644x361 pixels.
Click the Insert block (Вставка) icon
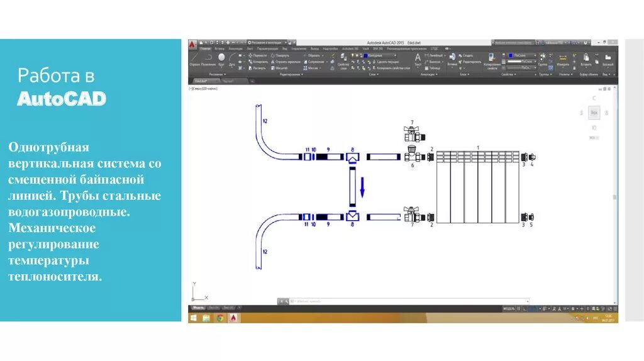(x=452, y=60)
